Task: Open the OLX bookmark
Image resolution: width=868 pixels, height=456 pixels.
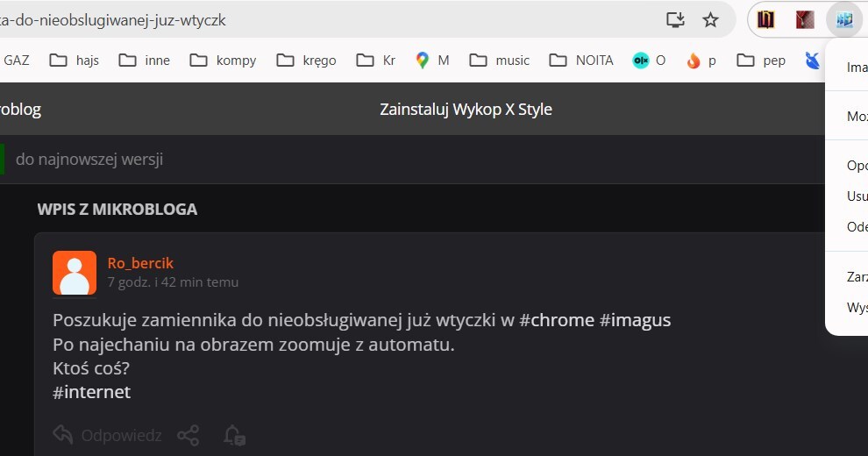Action: click(650, 61)
